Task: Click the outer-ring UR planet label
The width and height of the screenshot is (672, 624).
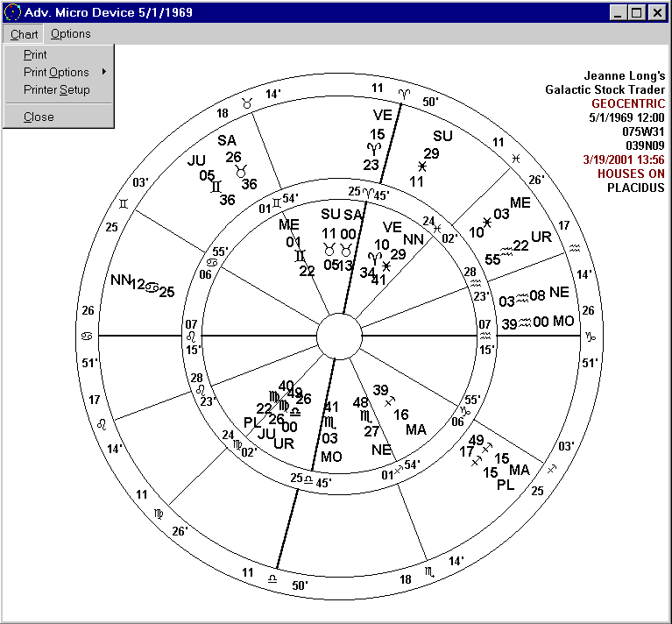Action: point(541,237)
